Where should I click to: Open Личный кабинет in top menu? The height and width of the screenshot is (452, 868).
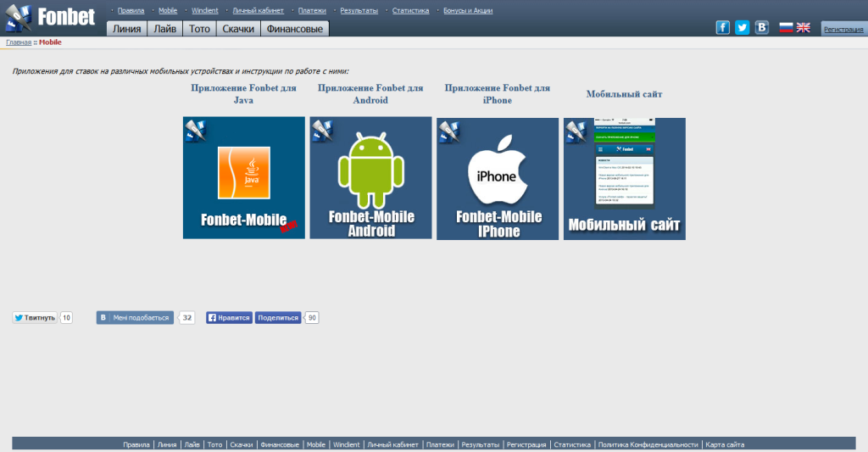(258, 10)
